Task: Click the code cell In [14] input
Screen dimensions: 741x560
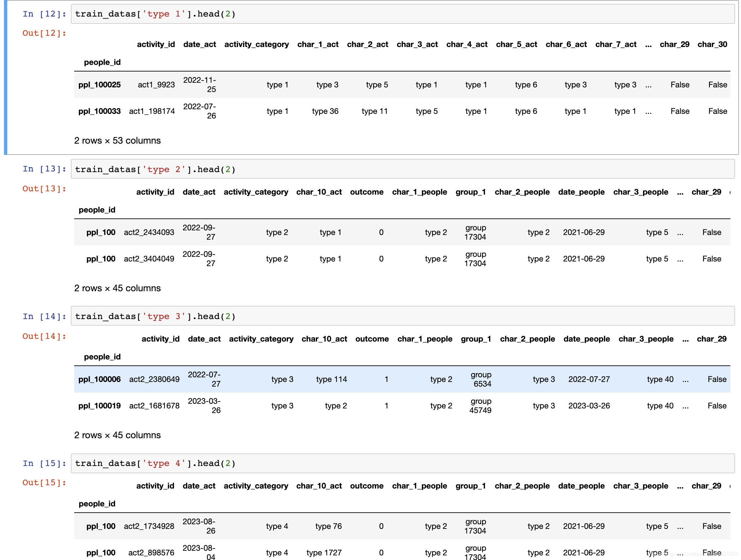Action: 403,316
